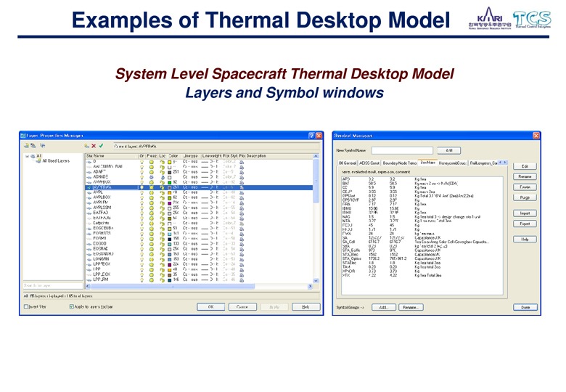Collapse the All node in the filter tree
566x392 pixels.
27,156
